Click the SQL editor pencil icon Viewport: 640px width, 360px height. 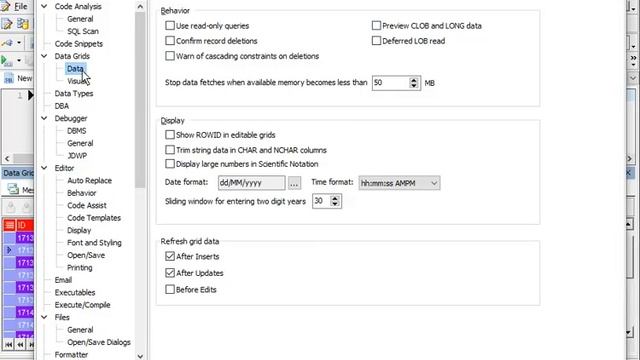[7, 24]
